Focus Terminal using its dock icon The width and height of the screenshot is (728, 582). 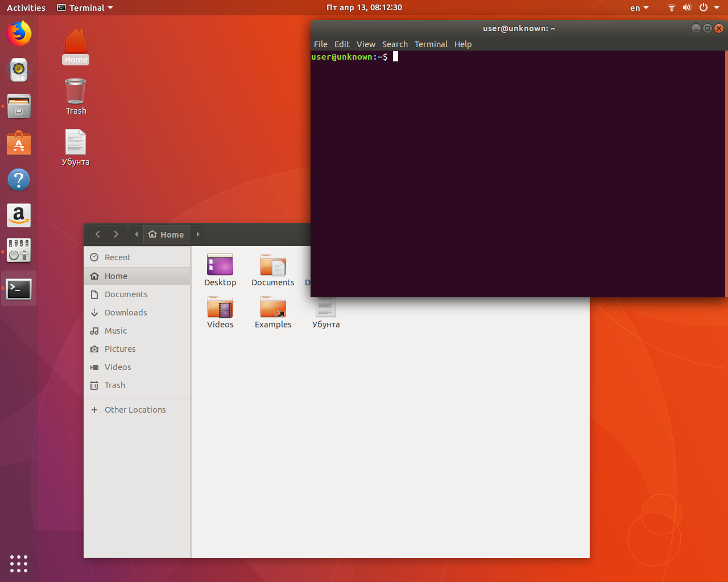click(x=19, y=289)
